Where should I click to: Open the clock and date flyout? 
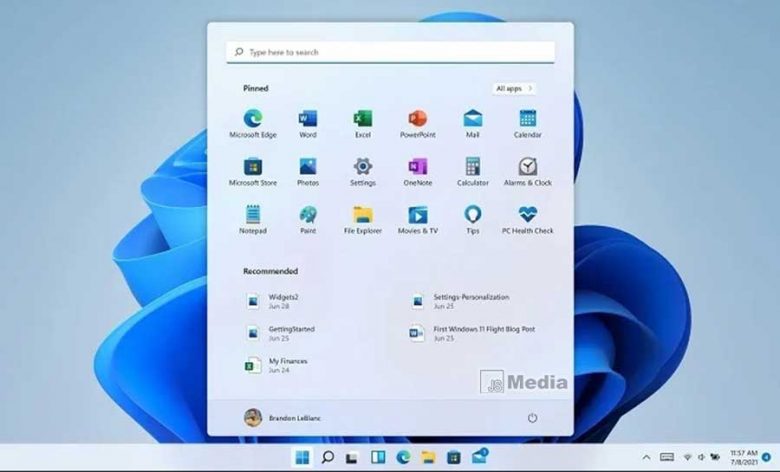coord(743,458)
